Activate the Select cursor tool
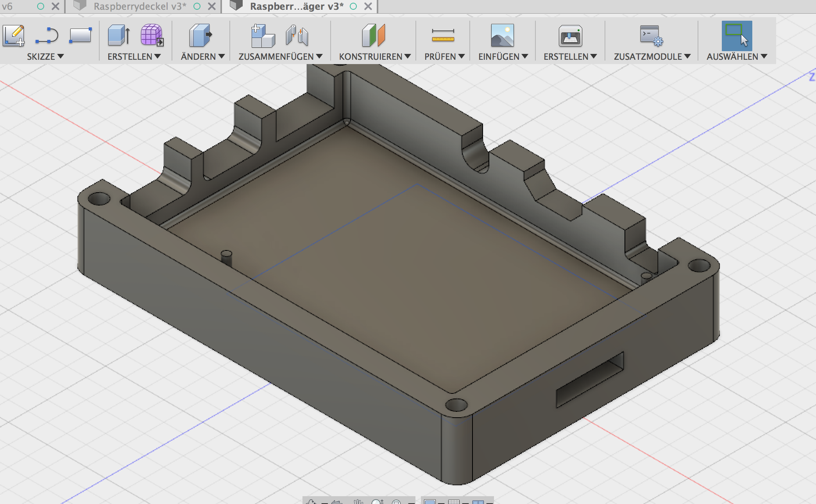 click(737, 36)
